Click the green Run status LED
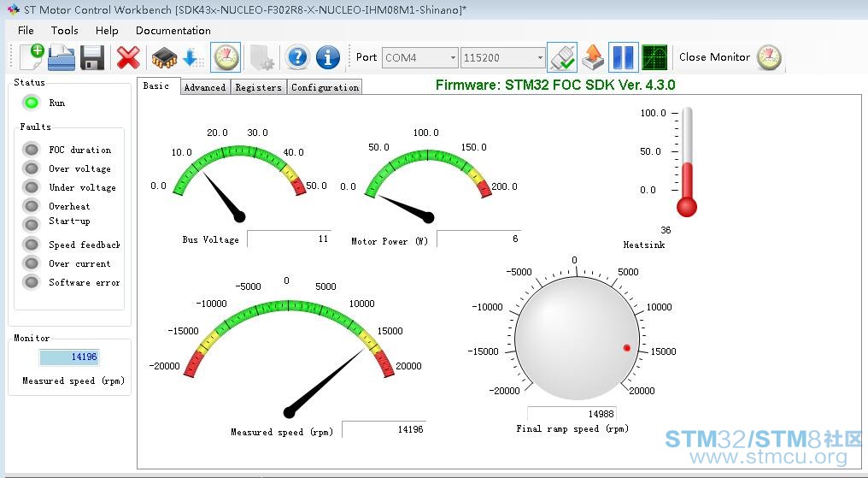 [31, 103]
